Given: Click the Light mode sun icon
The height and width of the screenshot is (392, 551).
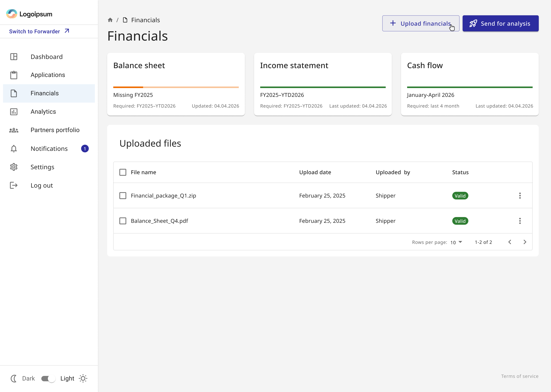Looking at the screenshot, I should [83, 378].
